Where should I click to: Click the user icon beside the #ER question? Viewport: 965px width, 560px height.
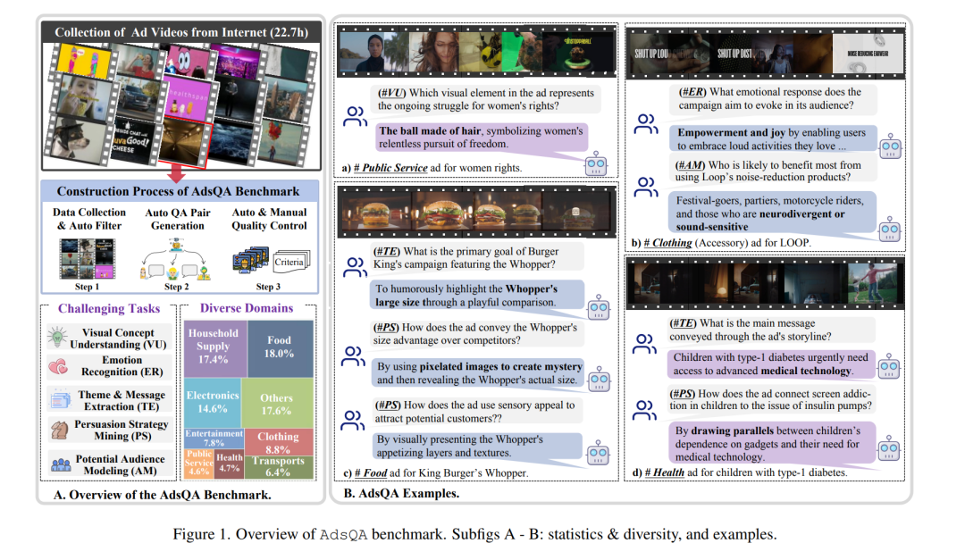(x=646, y=124)
